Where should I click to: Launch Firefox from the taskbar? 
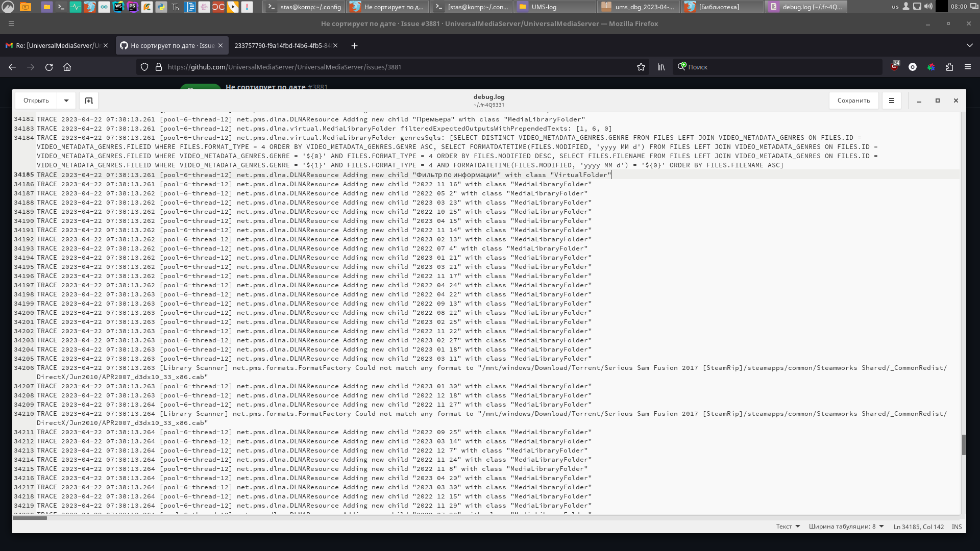tap(90, 7)
